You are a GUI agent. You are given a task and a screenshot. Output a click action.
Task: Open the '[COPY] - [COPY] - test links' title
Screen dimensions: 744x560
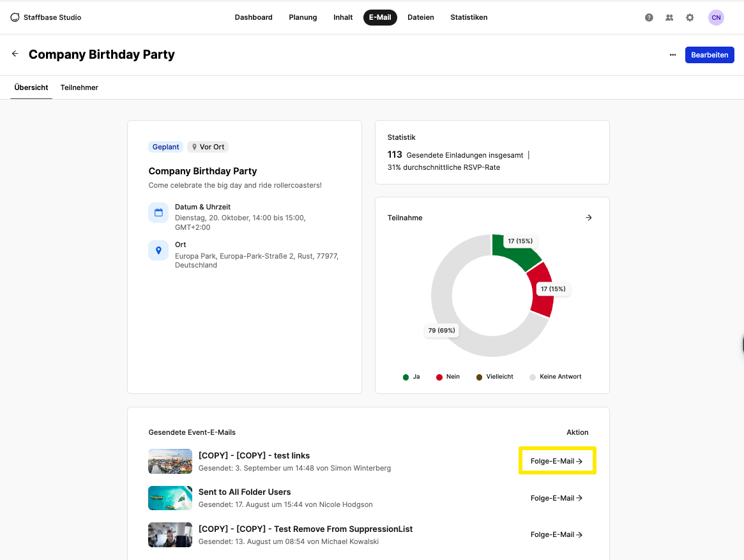pyautogui.click(x=254, y=455)
